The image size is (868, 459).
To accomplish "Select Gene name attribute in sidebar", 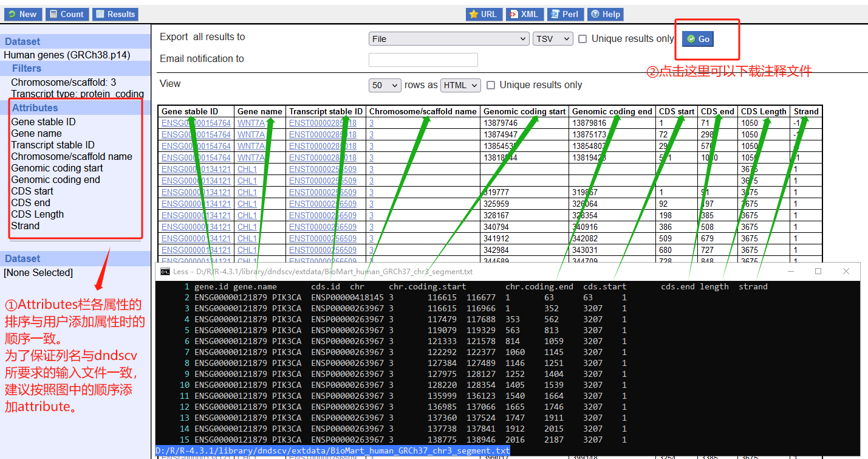I will coord(36,133).
